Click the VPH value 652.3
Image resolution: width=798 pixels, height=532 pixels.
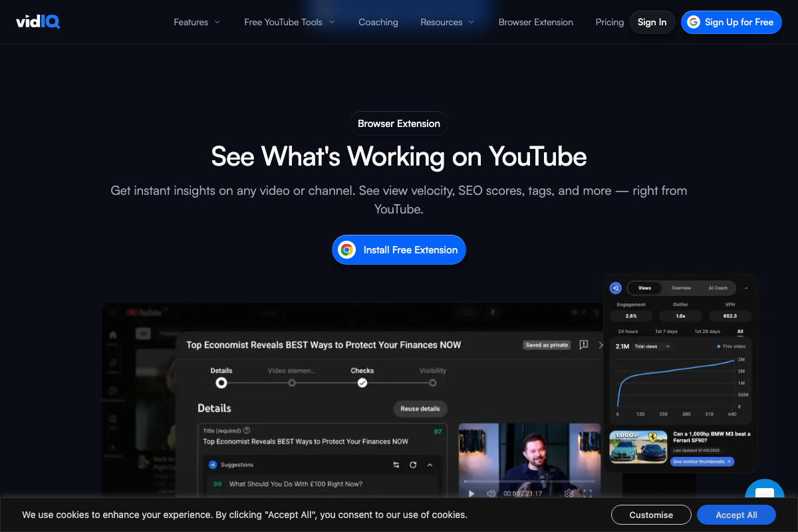coord(730,316)
